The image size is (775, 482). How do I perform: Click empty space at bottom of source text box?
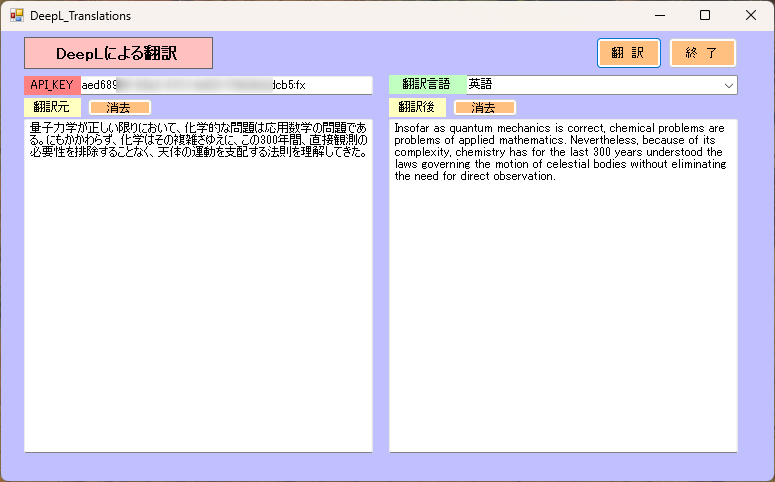pos(198,420)
